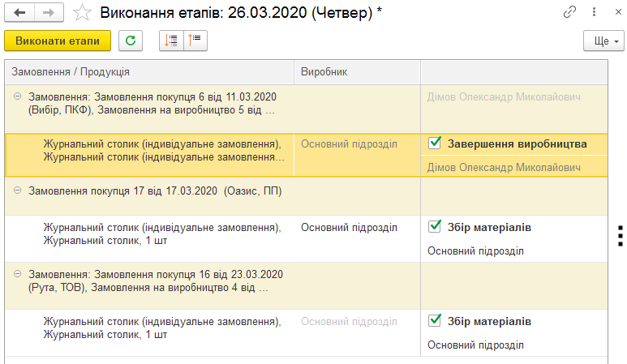Select the Виробник column header
The height and width of the screenshot is (364, 627).
coord(357,72)
